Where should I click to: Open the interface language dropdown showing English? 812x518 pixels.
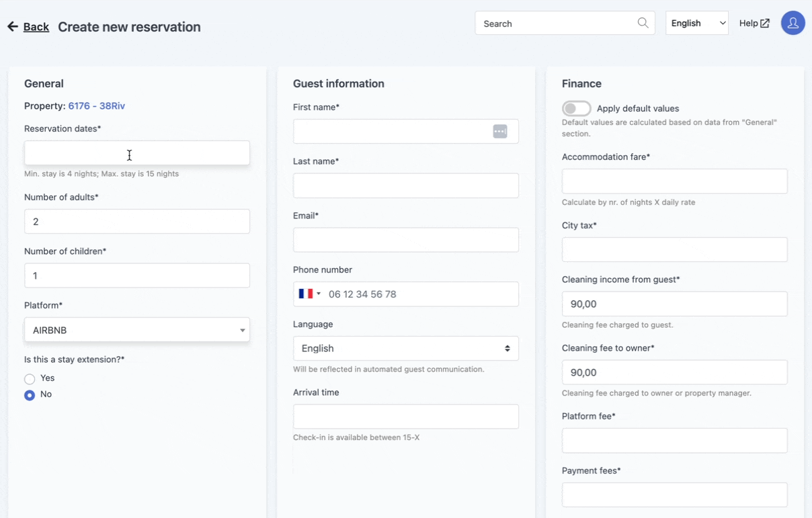[696, 22]
